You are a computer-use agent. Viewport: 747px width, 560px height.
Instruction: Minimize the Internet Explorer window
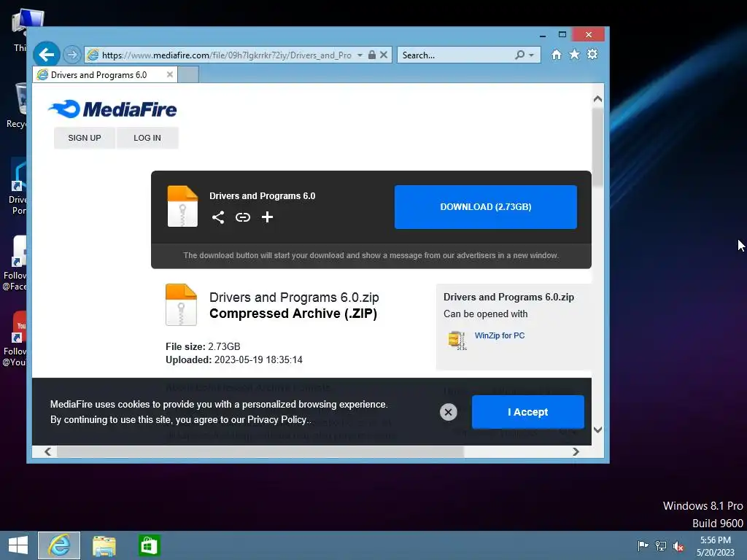(542, 35)
